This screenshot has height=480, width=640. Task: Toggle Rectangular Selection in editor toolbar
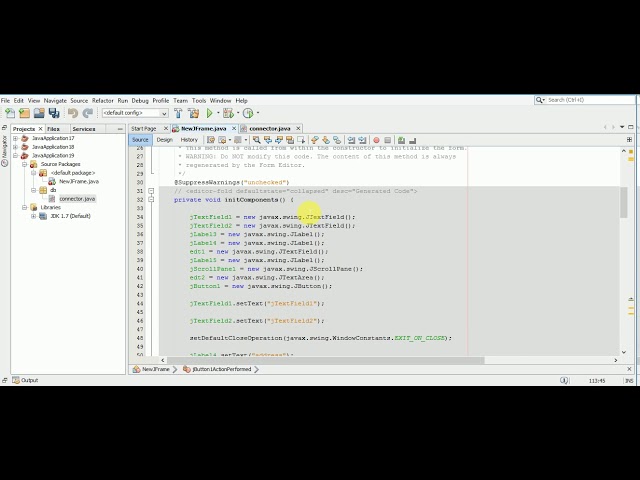coord(301,140)
